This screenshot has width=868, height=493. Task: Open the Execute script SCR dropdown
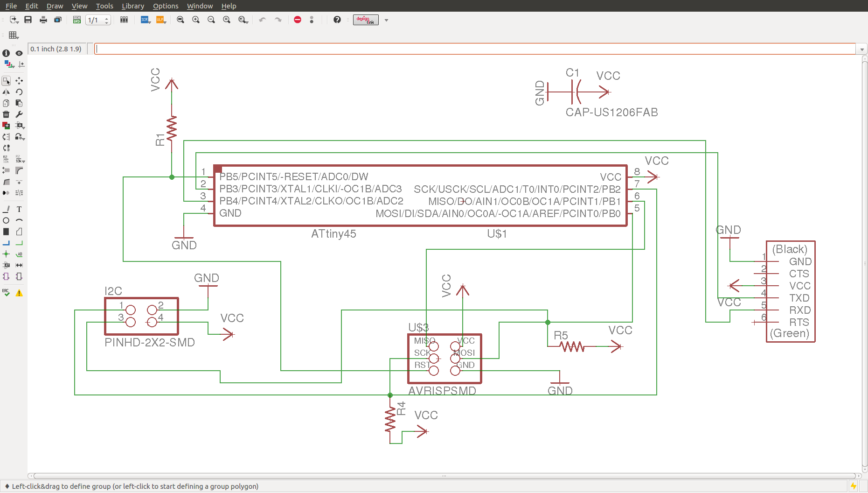pos(146,20)
